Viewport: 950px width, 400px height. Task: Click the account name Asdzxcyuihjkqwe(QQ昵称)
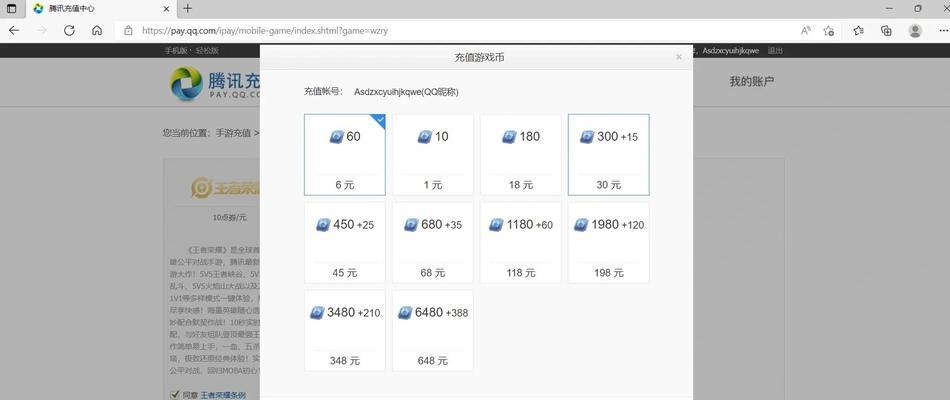pos(406,92)
